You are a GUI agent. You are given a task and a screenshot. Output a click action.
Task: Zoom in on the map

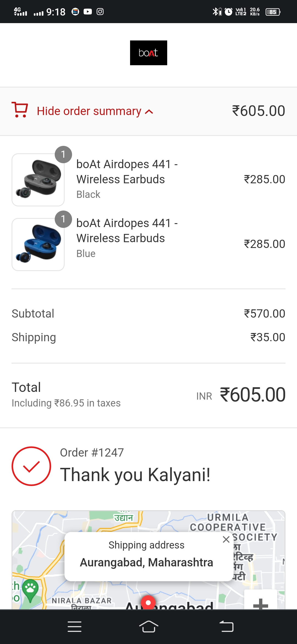260,603
